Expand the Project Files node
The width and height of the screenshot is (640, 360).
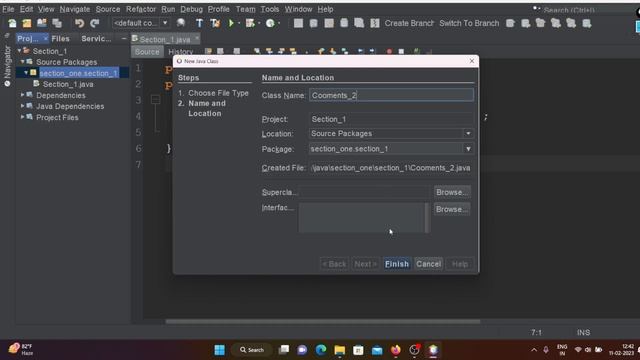(x=22, y=117)
